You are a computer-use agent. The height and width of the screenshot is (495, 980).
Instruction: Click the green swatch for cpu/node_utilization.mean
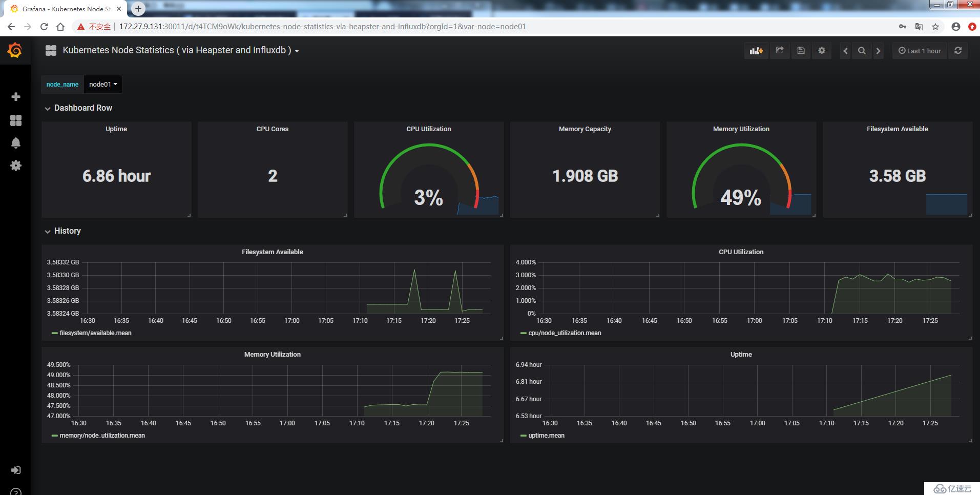(523, 333)
